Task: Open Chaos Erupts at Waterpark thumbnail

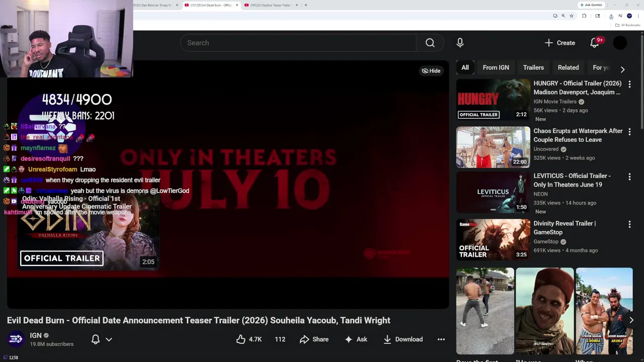Action: point(493,147)
